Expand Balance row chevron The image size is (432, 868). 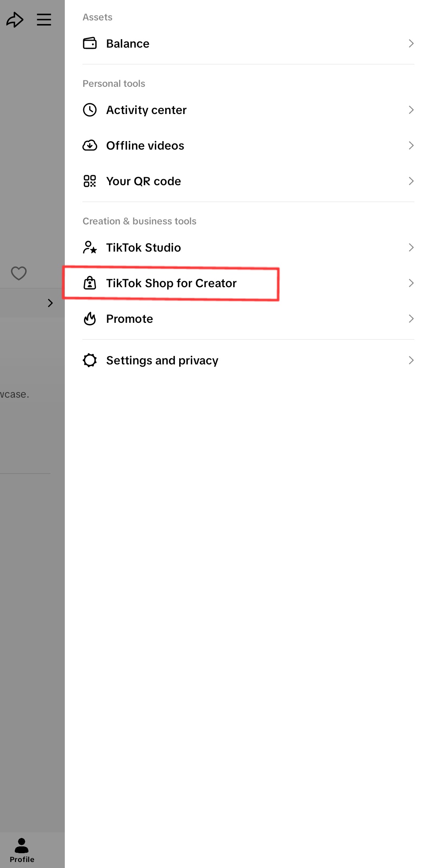coord(411,43)
